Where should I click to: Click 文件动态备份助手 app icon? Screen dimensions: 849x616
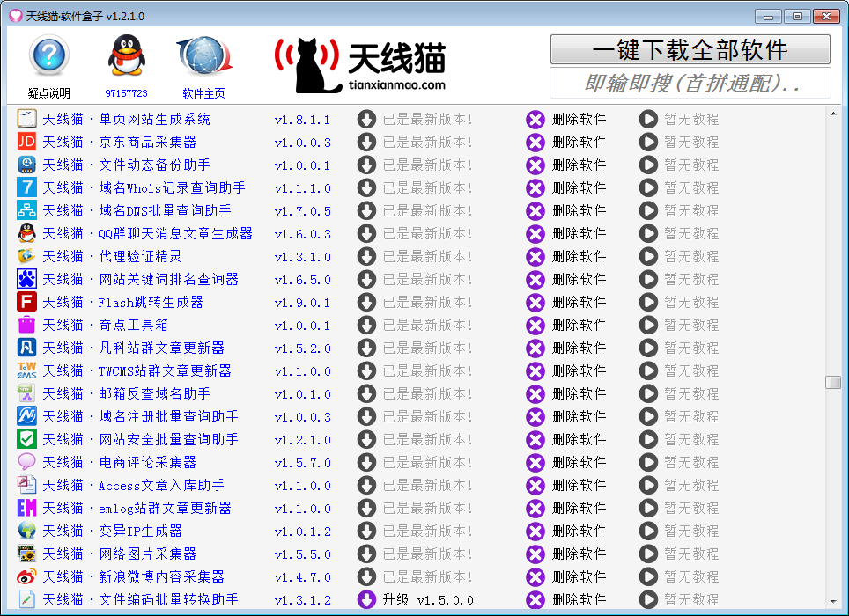tap(26, 165)
